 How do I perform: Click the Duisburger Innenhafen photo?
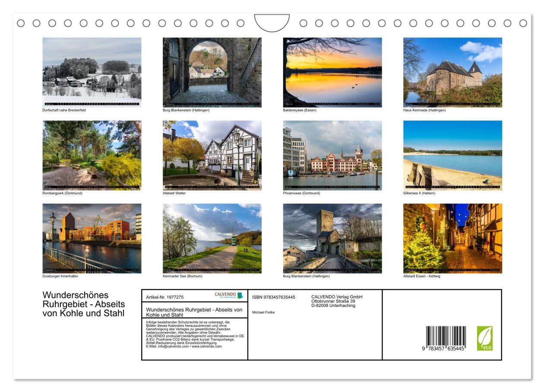92,238
